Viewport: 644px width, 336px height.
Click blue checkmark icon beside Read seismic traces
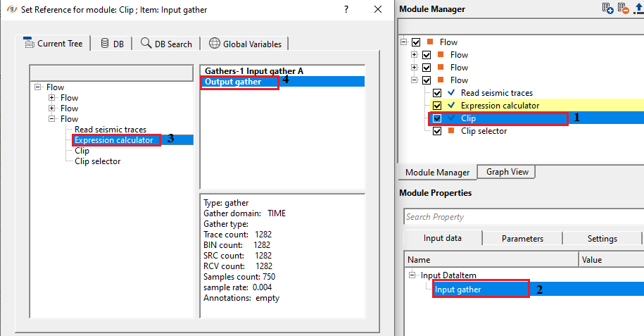point(451,93)
